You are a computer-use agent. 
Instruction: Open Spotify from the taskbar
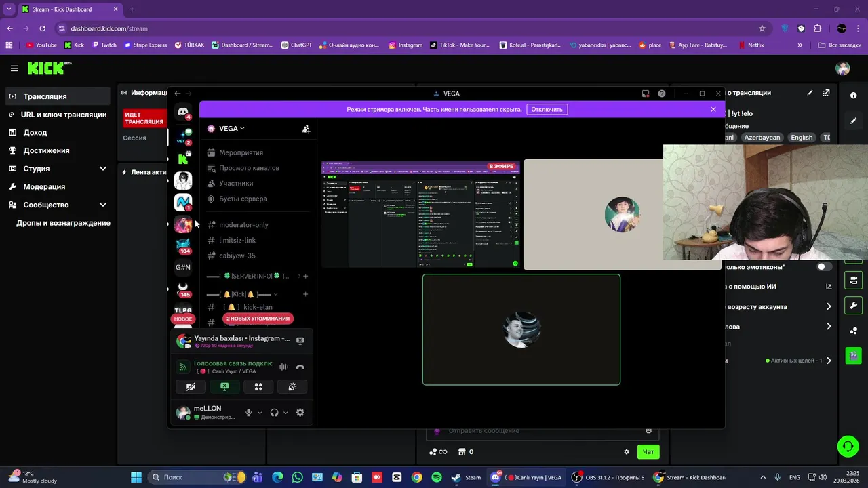(436, 477)
